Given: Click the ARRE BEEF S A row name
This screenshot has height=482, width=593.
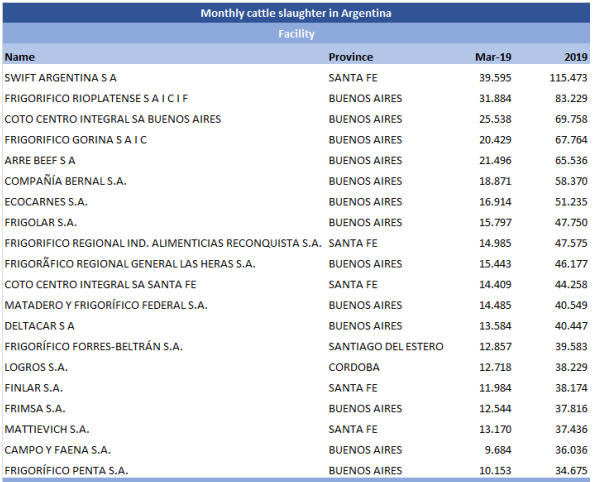Looking at the screenshot, I should pyautogui.click(x=40, y=160).
